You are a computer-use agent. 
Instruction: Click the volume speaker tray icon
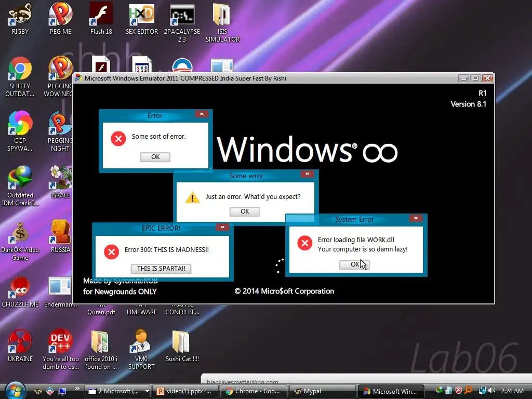pyautogui.click(x=493, y=391)
